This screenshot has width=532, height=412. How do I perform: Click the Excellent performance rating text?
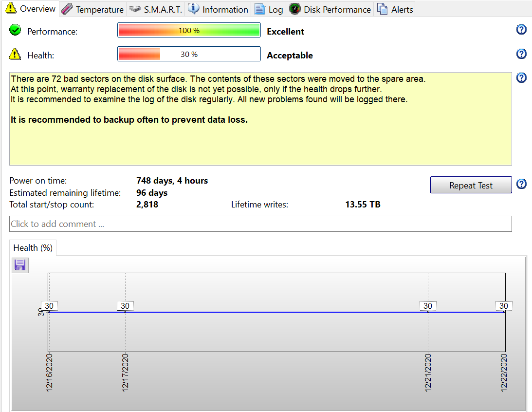click(285, 32)
